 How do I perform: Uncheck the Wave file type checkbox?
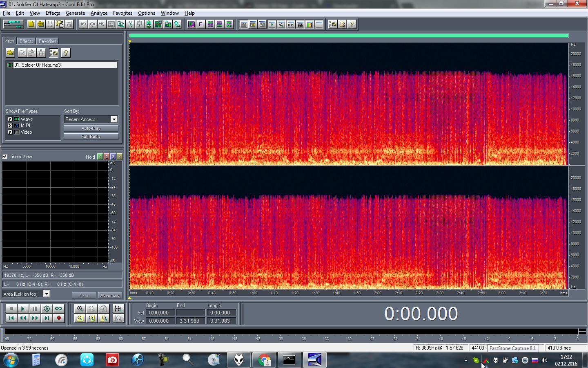(10, 119)
